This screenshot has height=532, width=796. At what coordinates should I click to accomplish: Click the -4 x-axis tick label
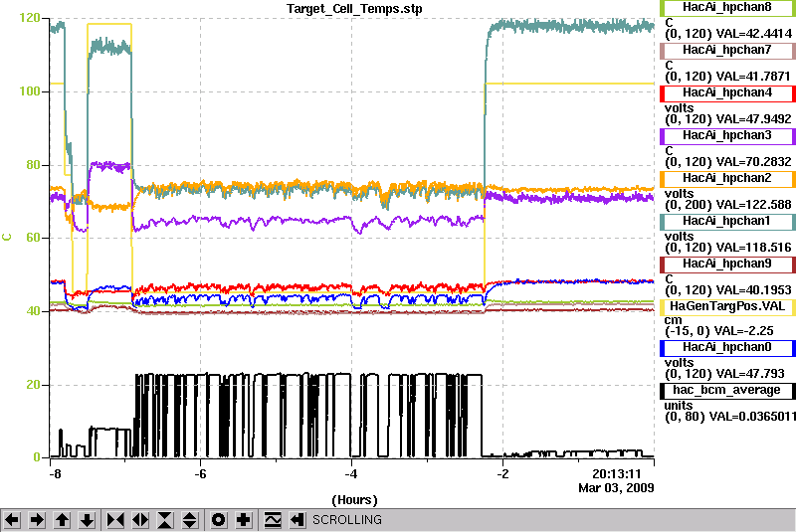(351, 474)
